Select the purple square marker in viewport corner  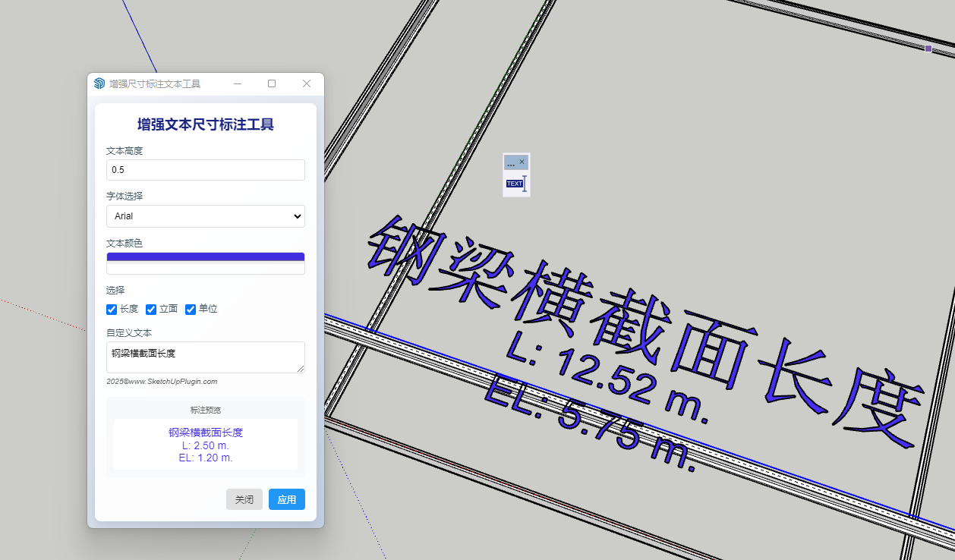[928, 49]
